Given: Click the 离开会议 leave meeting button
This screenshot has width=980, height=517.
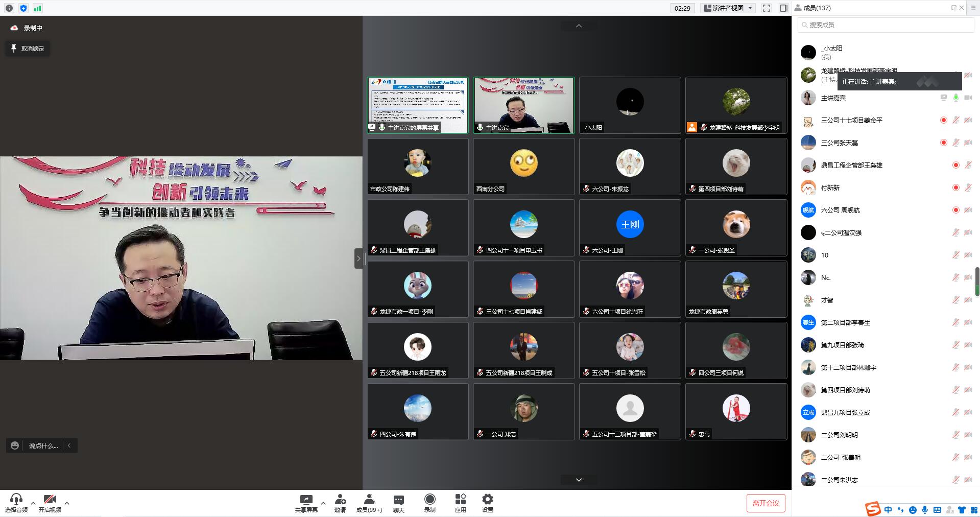Looking at the screenshot, I should coord(765,503).
